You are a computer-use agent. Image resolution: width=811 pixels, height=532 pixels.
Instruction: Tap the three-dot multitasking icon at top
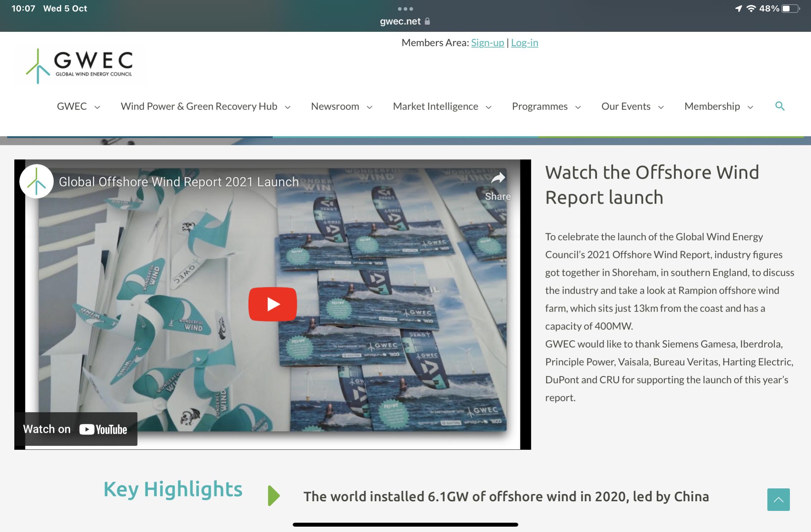(x=405, y=9)
